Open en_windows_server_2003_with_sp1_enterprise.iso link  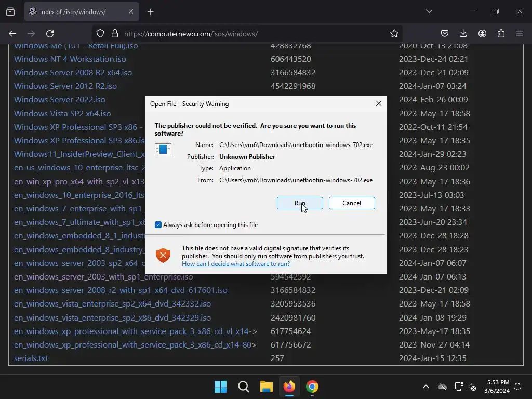[103, 276]
